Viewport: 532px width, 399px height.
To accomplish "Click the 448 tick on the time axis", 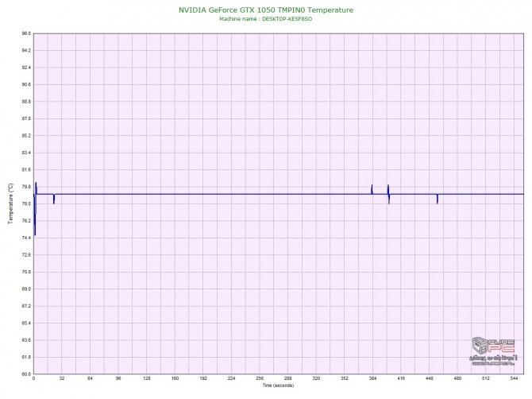I will coord(430,378).
